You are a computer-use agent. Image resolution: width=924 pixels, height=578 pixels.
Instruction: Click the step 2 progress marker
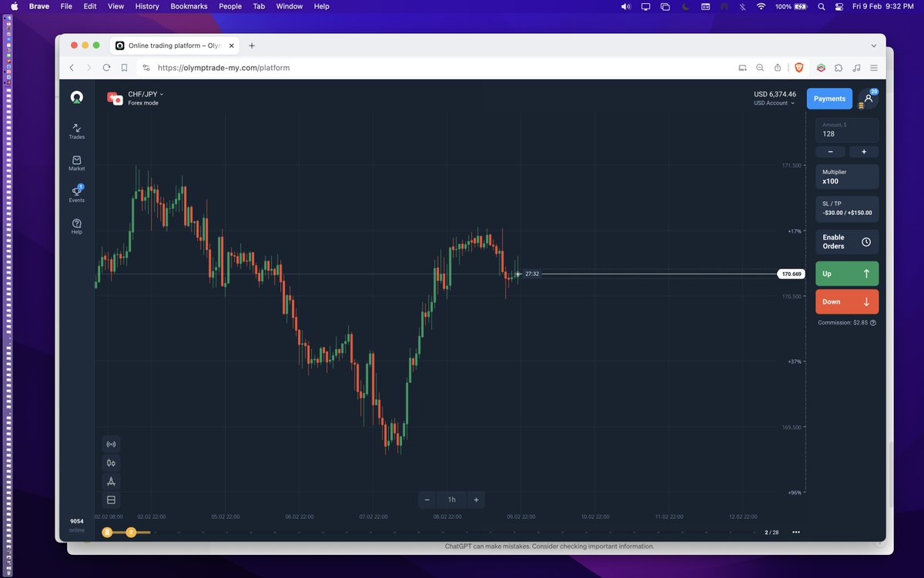[131, 532]
